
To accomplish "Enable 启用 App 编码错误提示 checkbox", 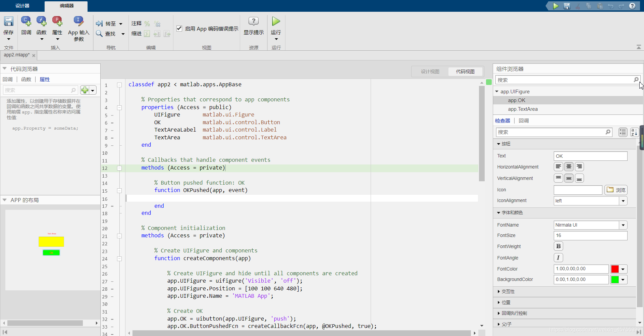I will coord(179,29).
